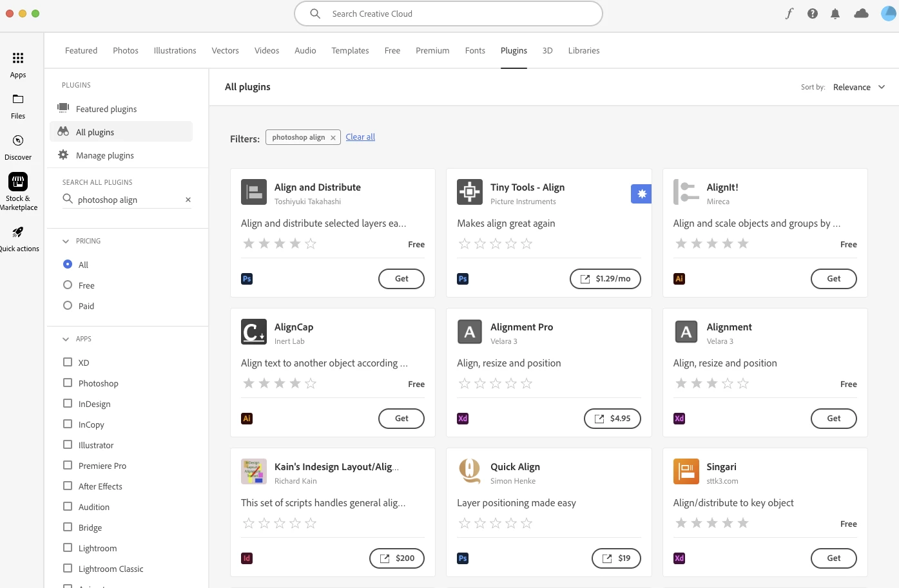Select All plugins in sidebar
Viewport: 899px width, 588px height.
[121, 132]
